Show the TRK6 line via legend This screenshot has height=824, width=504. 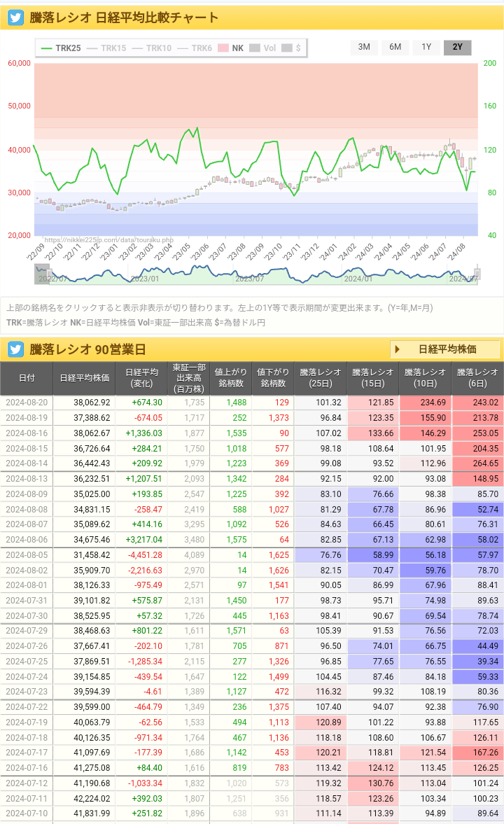tap(195, 48)
